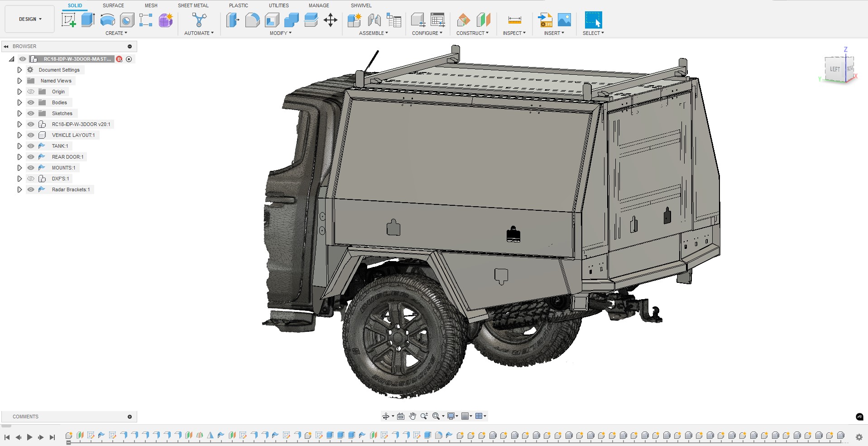The image size is (868, 446).
Task: Expand the Named Views folder
Action: point(19,81)
